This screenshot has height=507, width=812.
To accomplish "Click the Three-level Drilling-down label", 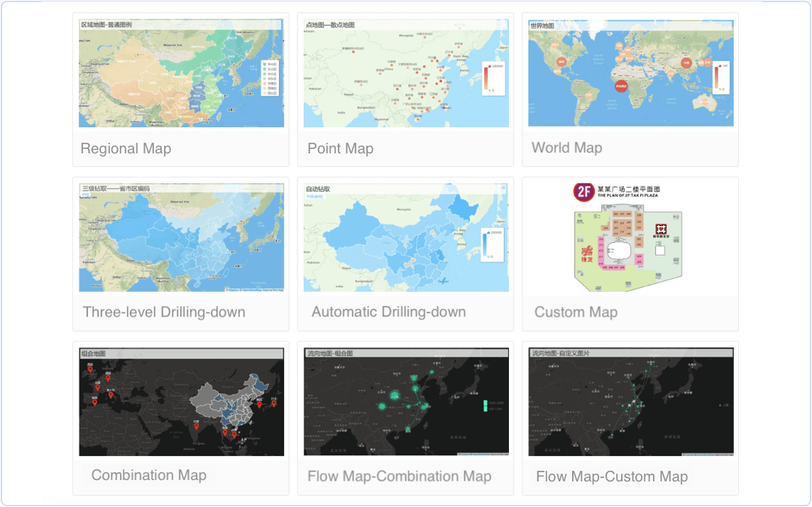I will [164, 312].
